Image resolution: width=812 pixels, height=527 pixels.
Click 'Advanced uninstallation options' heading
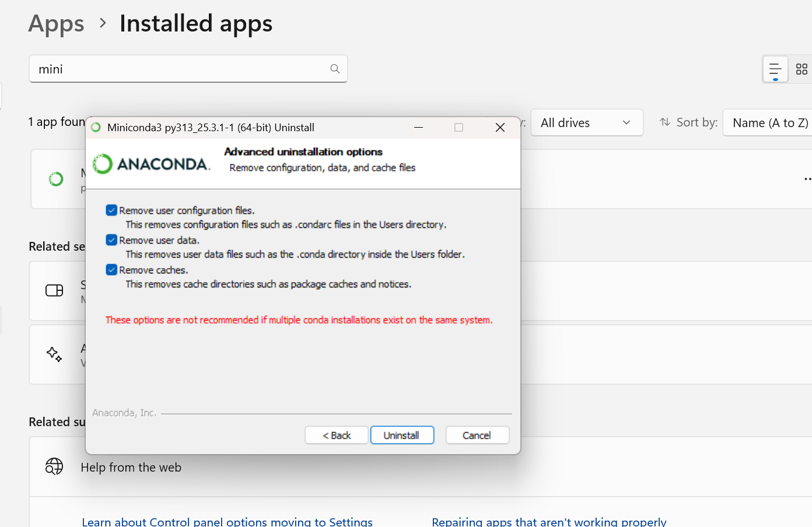(303, 152)
